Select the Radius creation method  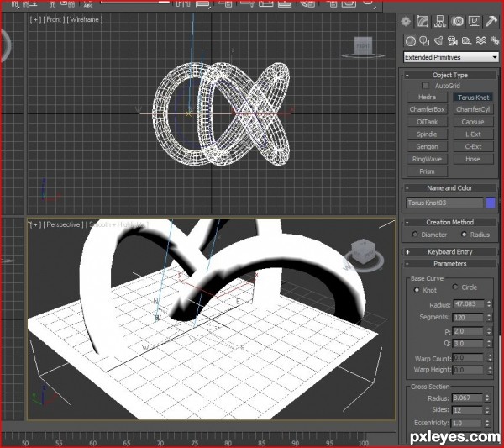click(x=464, y=235)
